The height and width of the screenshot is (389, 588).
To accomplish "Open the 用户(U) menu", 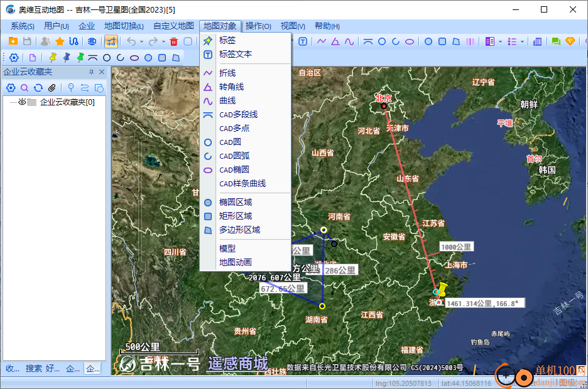I will (57, 26).
